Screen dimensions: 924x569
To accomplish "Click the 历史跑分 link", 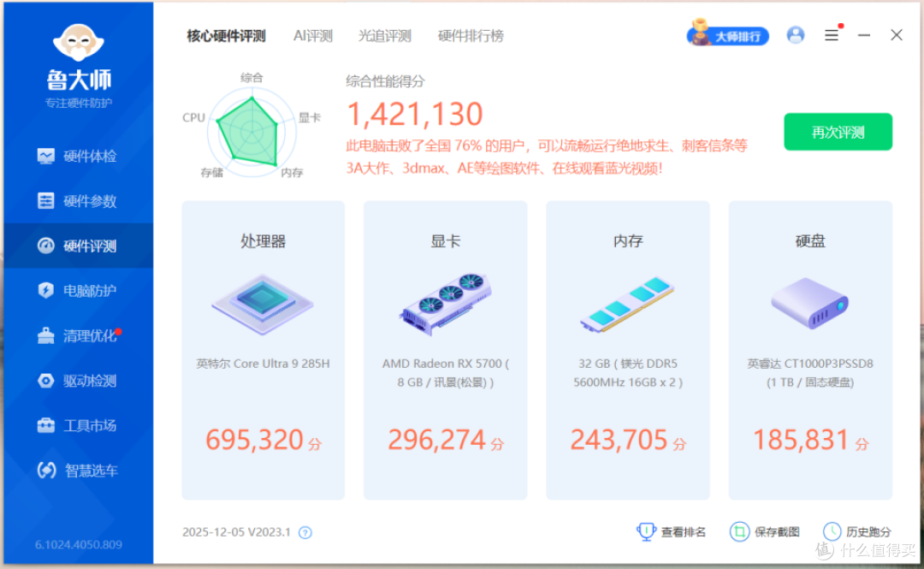I will click(x=857, y=532).
